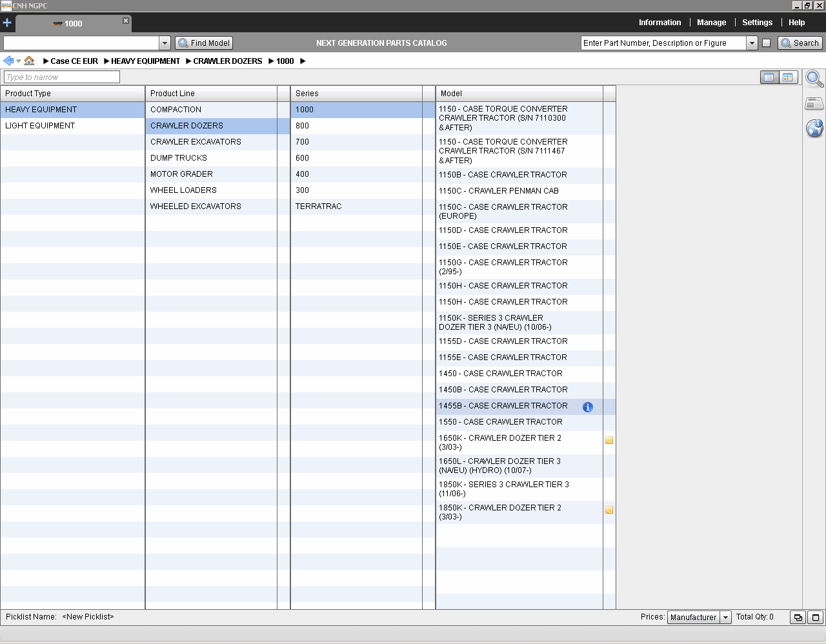Select series 400
This screenshot has height=644, width=826.
(x=363, y=174)
